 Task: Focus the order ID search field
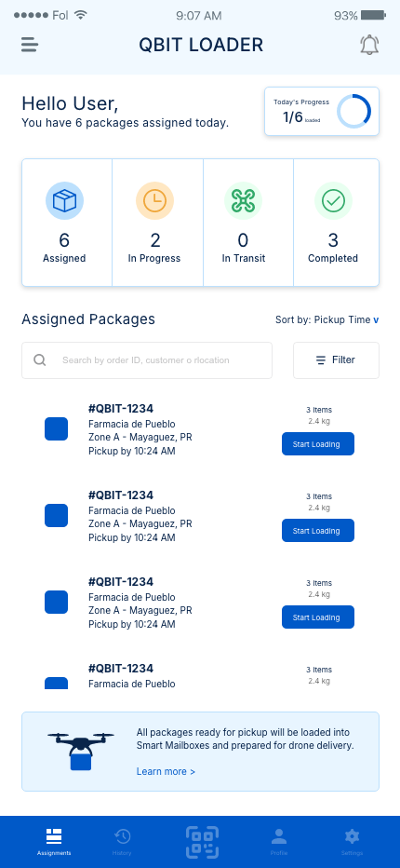147,360
